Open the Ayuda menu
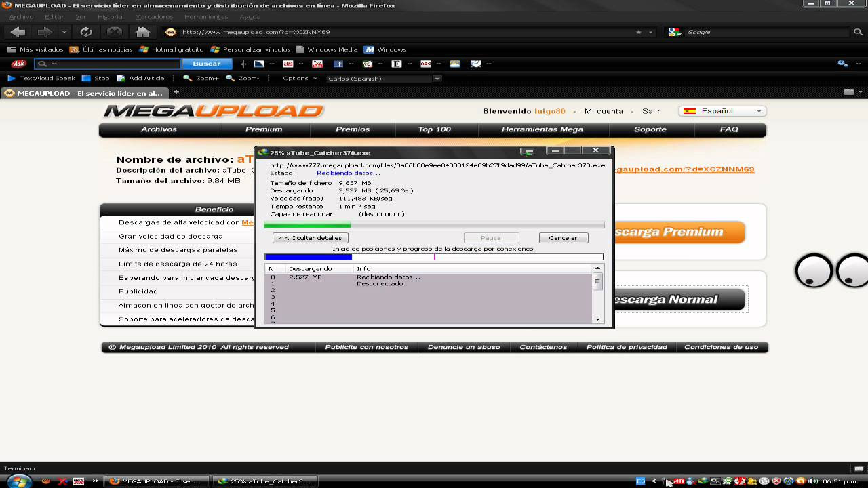Screen dimensions: 868x488 [250, 16]
